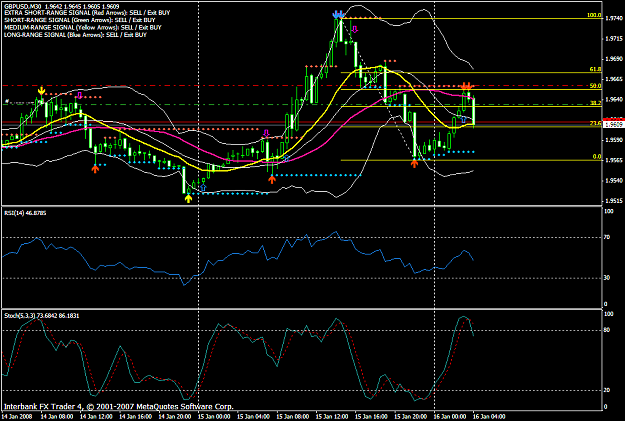Screen dimensions: 625x421
Task: Click the 16 Jan 00:00 time label
Action: click(450, 417)
